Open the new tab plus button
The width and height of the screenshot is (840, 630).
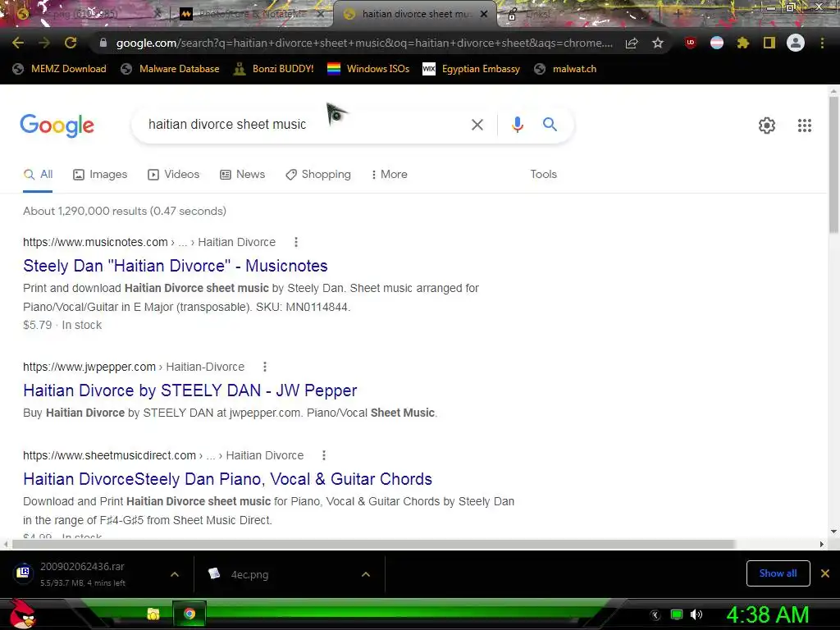(678, 14)
